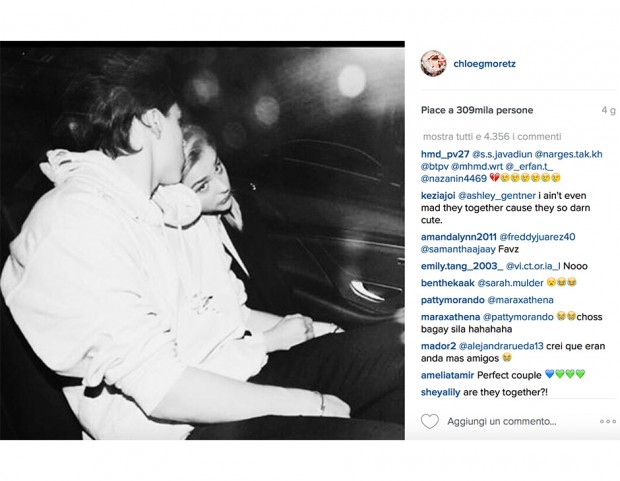Open the chloegmoretz username link

(x=484, y=64)
